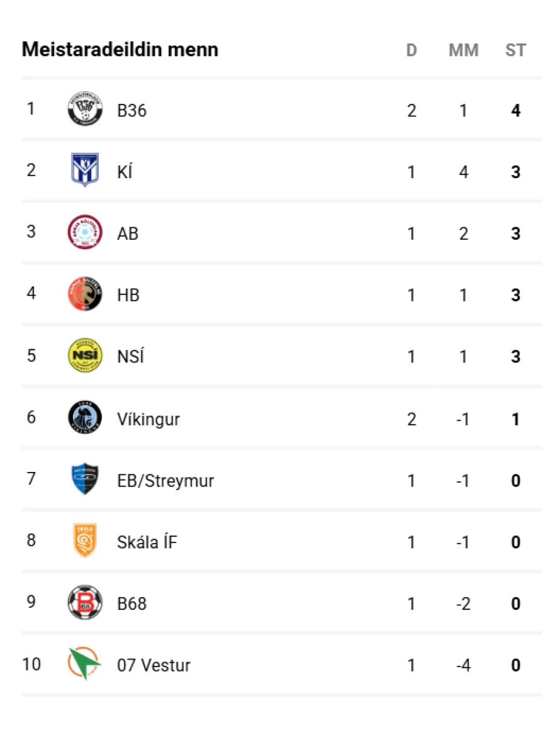Click the ST column header
The height and width of the screenshot is (735, 560).
click(515, 50)
